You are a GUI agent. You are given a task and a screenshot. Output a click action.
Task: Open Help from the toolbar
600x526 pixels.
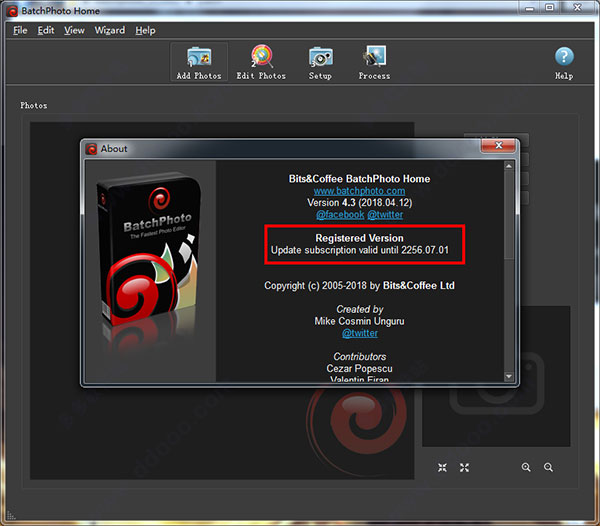[564, 63]
